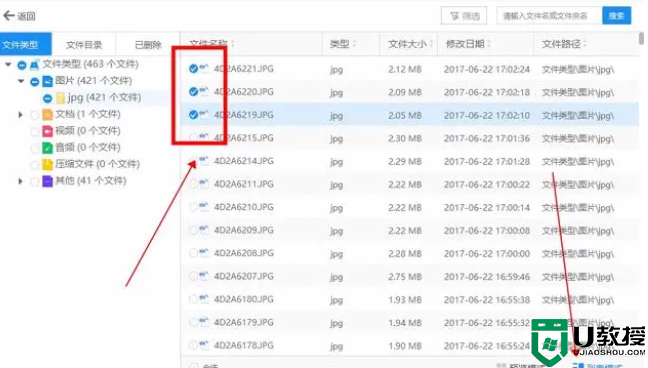
Task: Click image icon of 4D2A6208.JPG
Action: click(204, 253)
